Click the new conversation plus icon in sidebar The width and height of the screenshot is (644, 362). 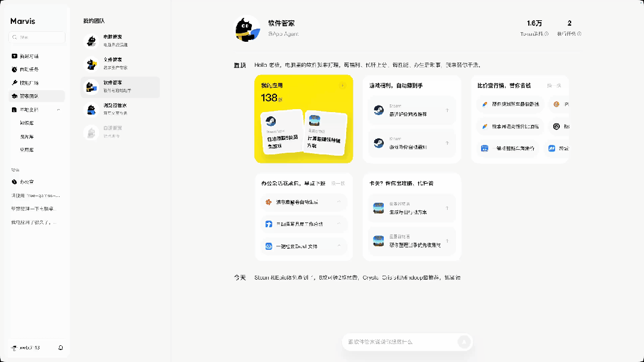coord(14,56)
